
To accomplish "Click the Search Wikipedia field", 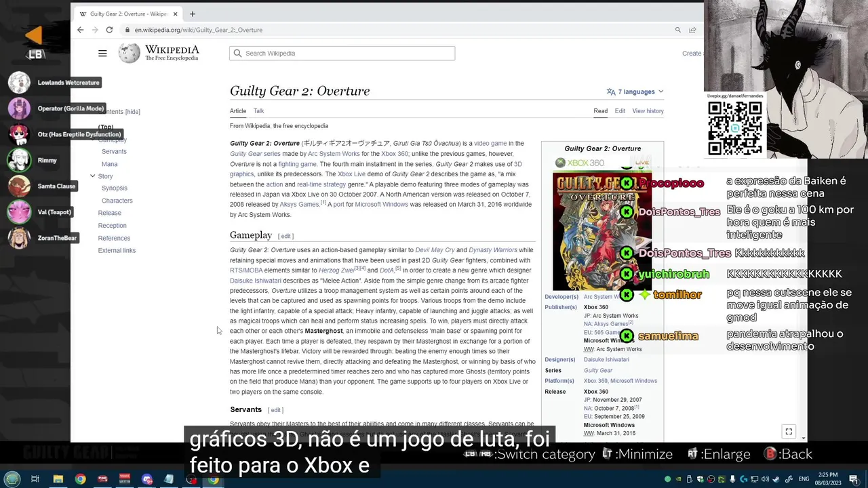I will tap(342, 54).
